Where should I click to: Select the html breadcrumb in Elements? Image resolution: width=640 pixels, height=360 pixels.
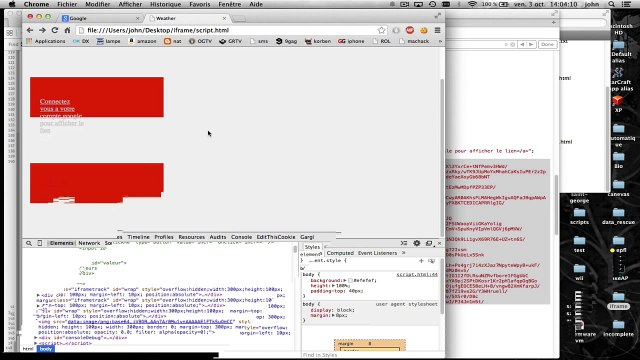pos(28,349)
